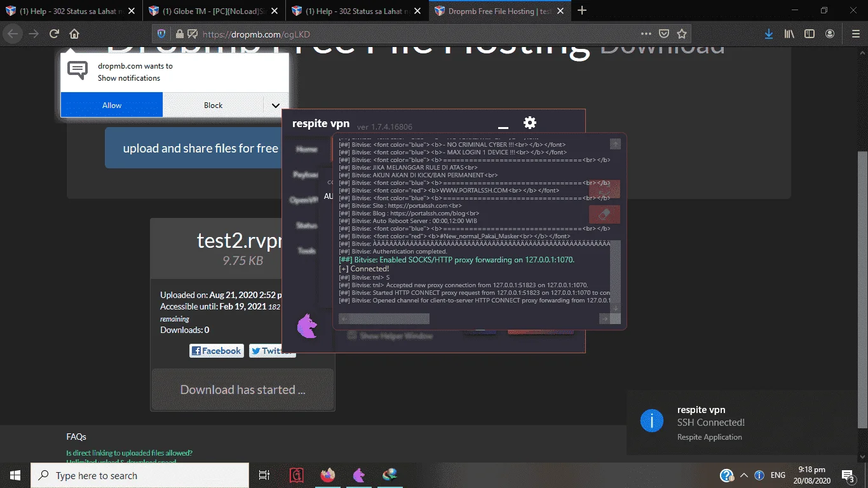
Task: Open Firefox from the taskbar
Action: tap(328, 475)
